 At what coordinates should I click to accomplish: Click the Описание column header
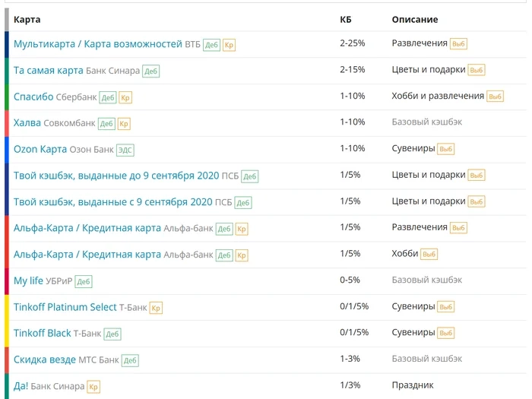pos(414,19)
